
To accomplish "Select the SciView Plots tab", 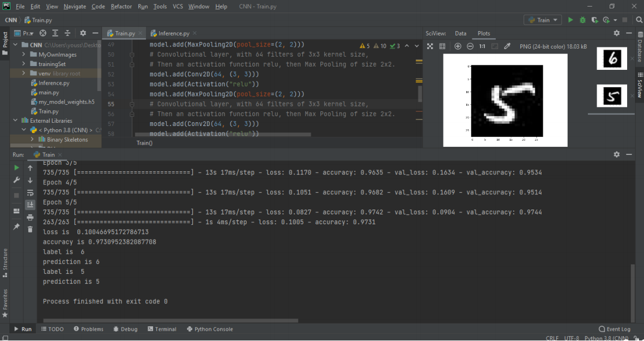I will (x=484, y=33).
